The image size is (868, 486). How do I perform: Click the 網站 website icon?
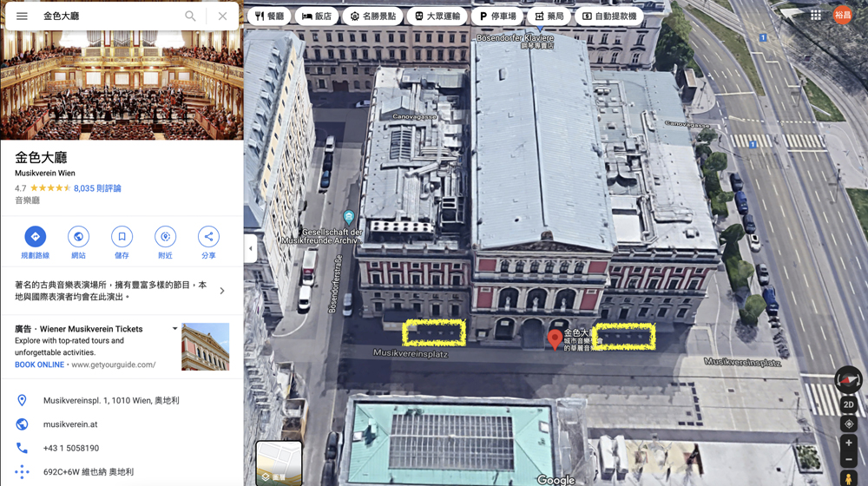click(x=79, y=237)
